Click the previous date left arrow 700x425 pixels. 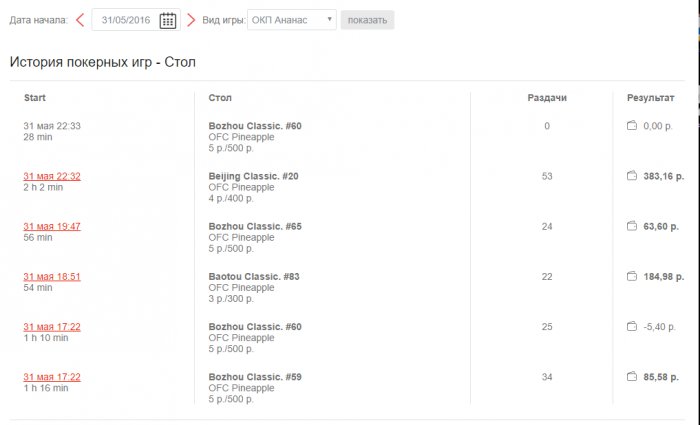point(80,20)
